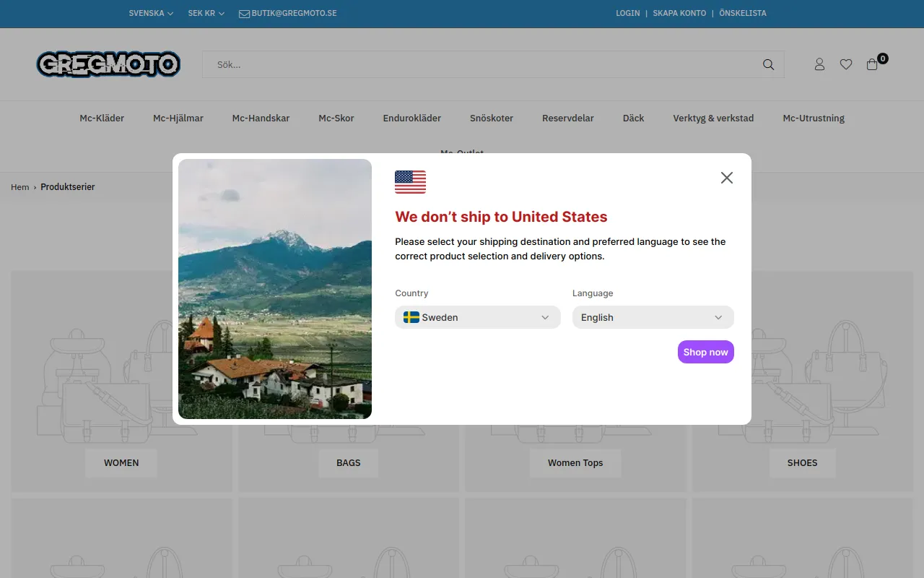Click the Hem breadcrumb link
This screenshot has width=924, height=578.
[x=20, y=187]
